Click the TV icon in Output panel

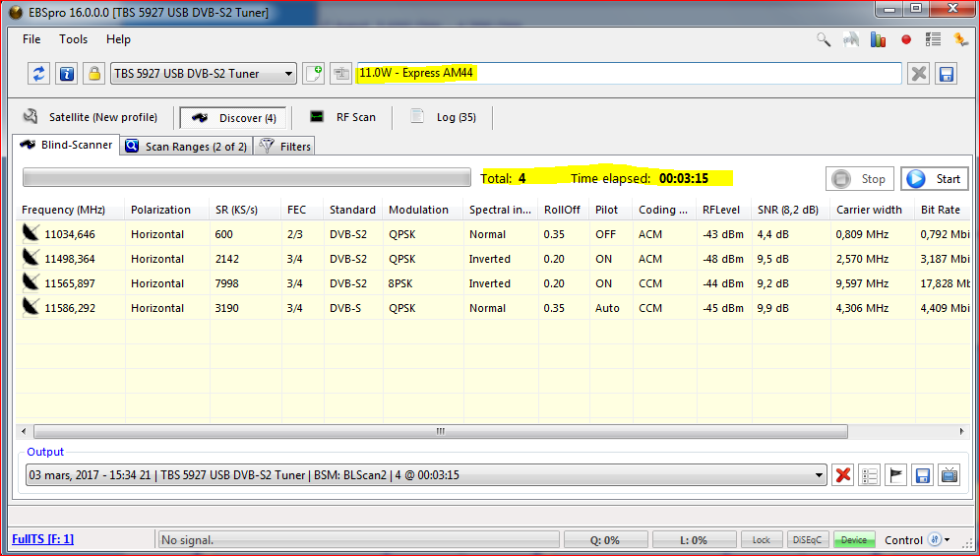[x=949, y=475]
